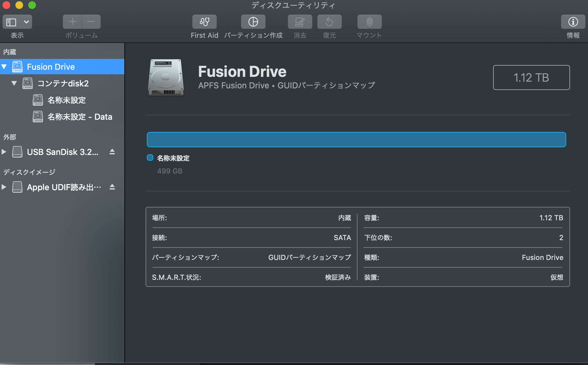The image size is (588, 365).
Task: Toggle the sidebar view button
Action: pyautogui.click(x=12, y=22)
